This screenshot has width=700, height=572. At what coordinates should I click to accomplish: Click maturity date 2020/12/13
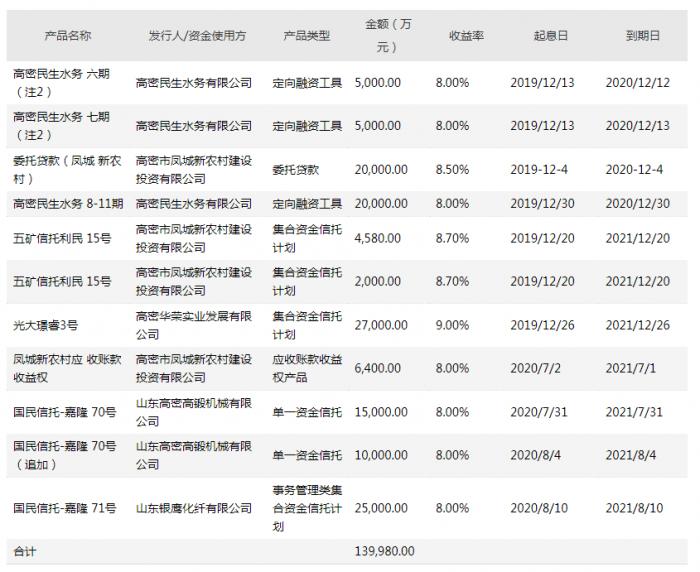(638, 126)
